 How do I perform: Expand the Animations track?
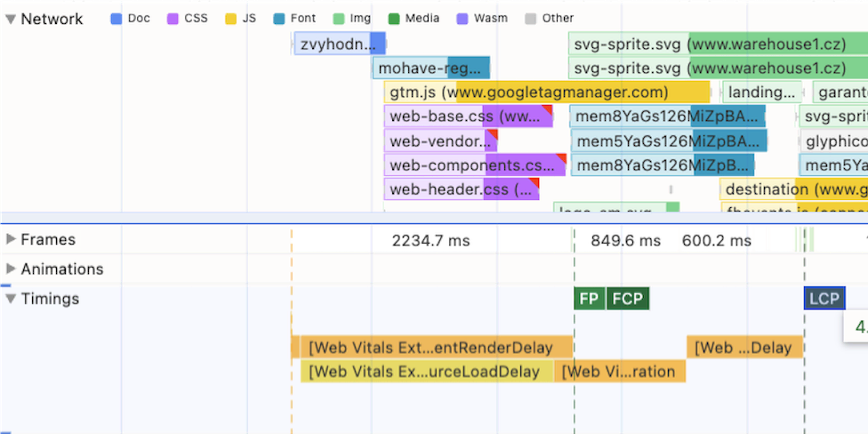(11, 269)
